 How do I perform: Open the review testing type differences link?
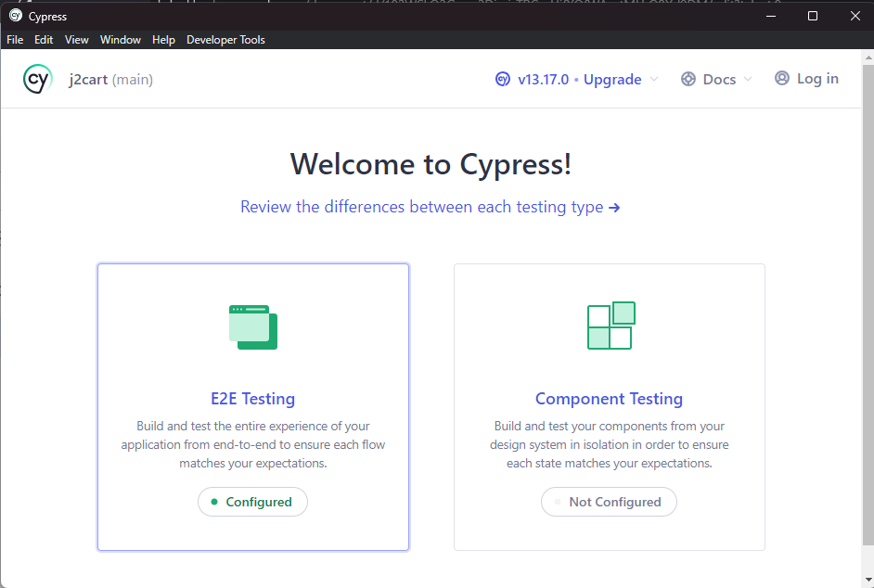(431, 207)
